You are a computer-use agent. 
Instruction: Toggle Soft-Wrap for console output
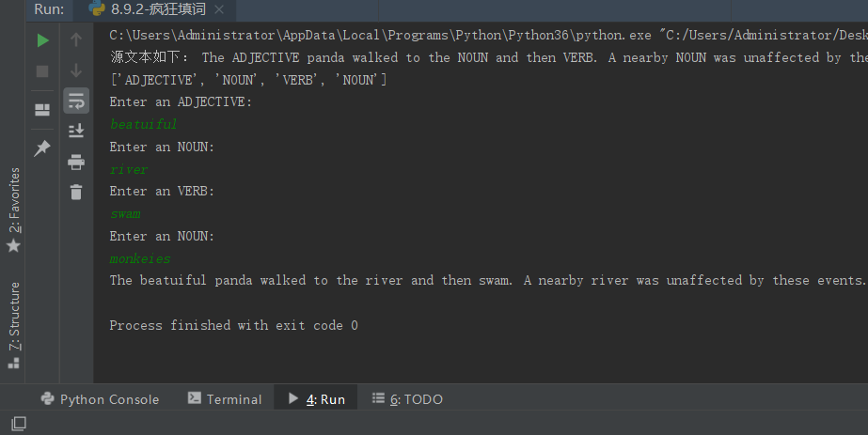(x=76, y=101)
